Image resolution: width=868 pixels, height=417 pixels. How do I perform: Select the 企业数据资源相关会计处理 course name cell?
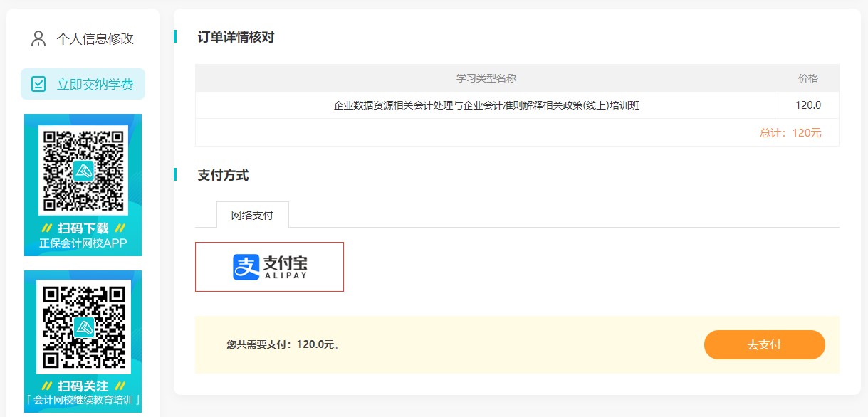pyautogui.click(x=486, y=105)
